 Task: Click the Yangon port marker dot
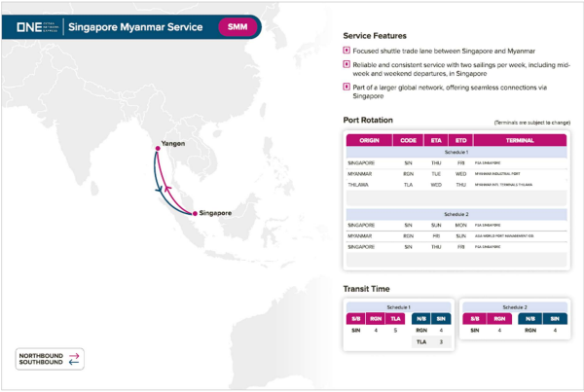(x=157, y=149)
